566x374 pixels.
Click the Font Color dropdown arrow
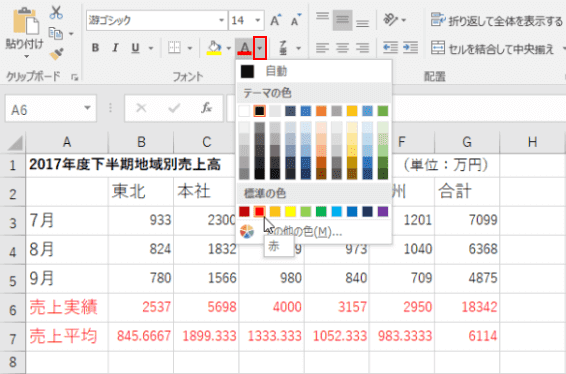260,48
